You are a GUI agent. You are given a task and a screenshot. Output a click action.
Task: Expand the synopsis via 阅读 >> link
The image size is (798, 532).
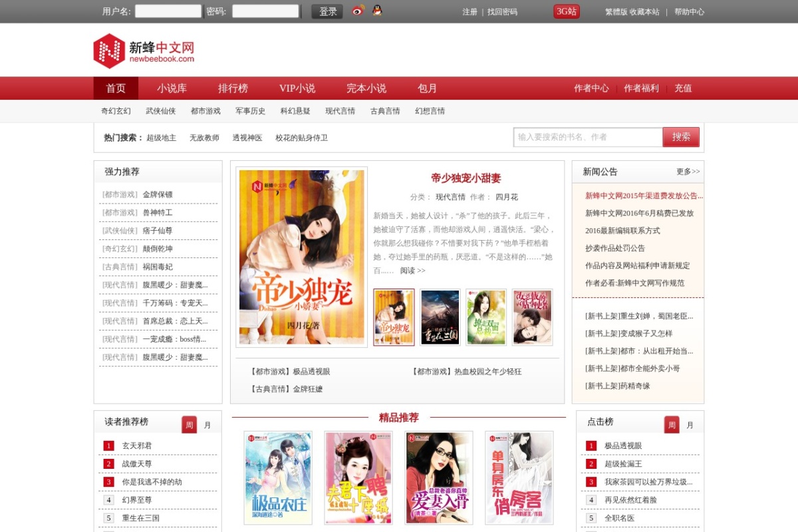click(x=412, y=271)
